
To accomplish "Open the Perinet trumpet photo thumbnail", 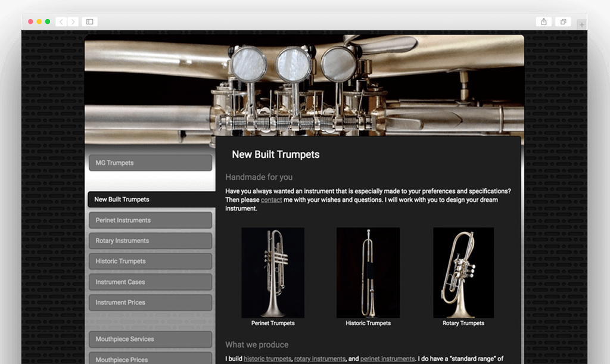I will click(273, 273).
